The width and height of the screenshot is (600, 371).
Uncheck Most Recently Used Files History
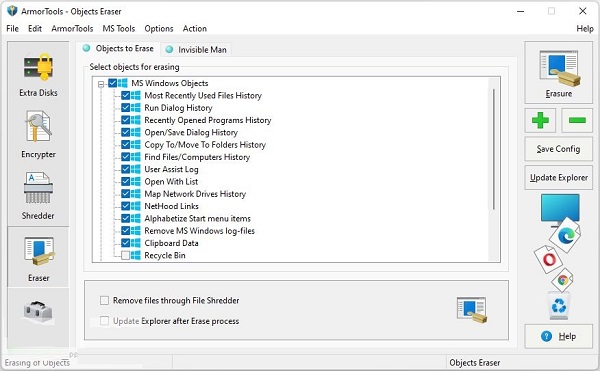(x=126, y=95)
